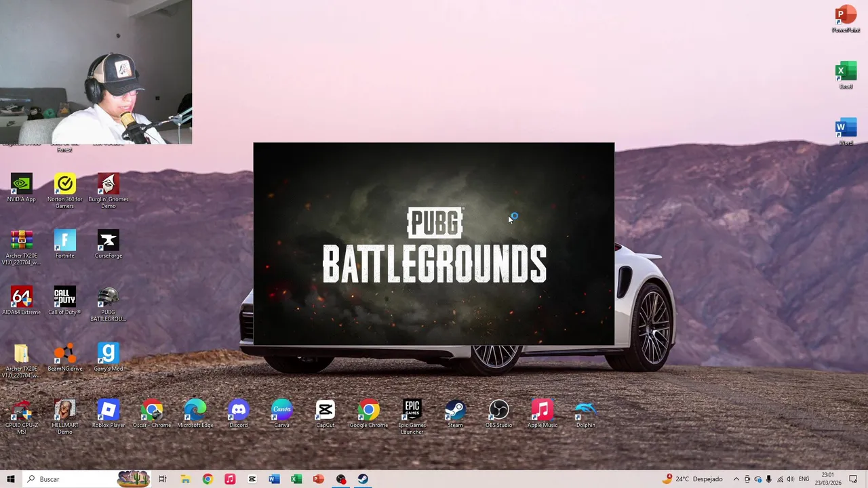Select the HELLMART Demo desktop icon
Image resolution: width=868 pixels, height=488 pixels.
(64, 418)
